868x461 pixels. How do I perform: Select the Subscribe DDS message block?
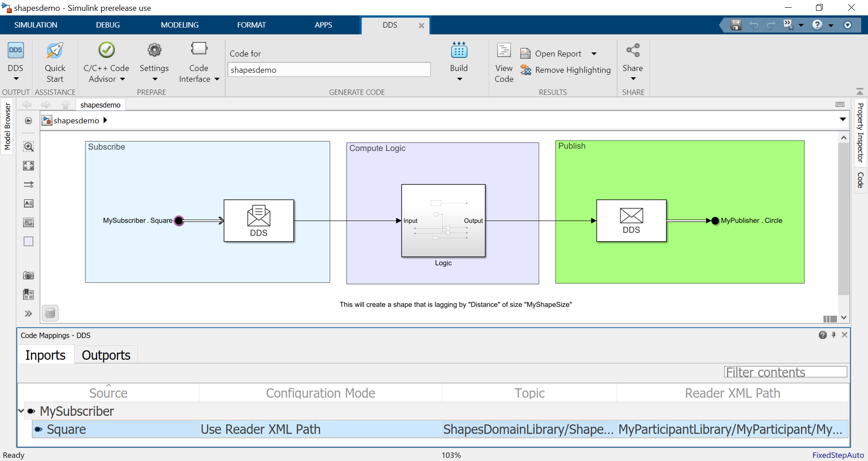[x=259, y=221]
